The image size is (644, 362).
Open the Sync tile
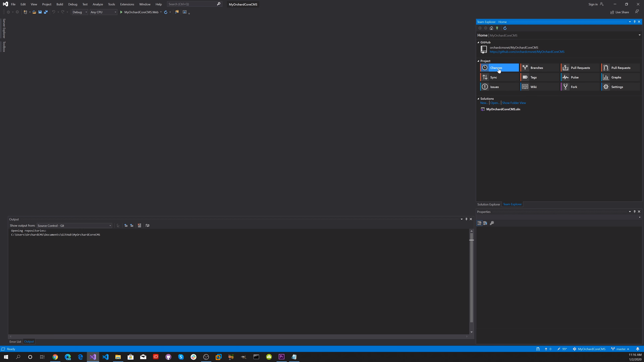pyautogui.click(x=499, y=77)
